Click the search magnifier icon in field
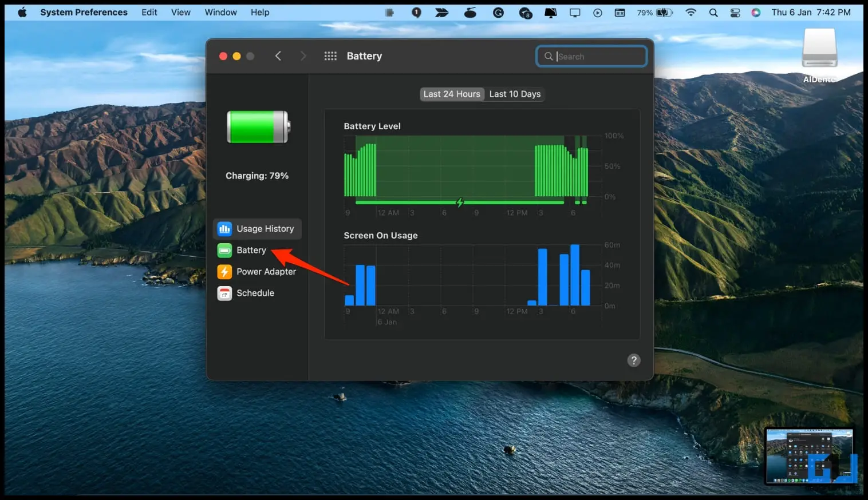The width and height of the screenshot is (868, 500). pyautogui.click(x=549, y=56)
